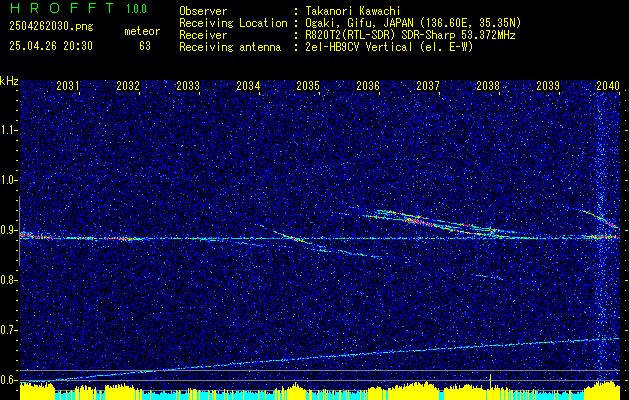The image size is (629, 400).
Task: Click the 0.8 kHz frequency label
Action: [x=9, y=280]
